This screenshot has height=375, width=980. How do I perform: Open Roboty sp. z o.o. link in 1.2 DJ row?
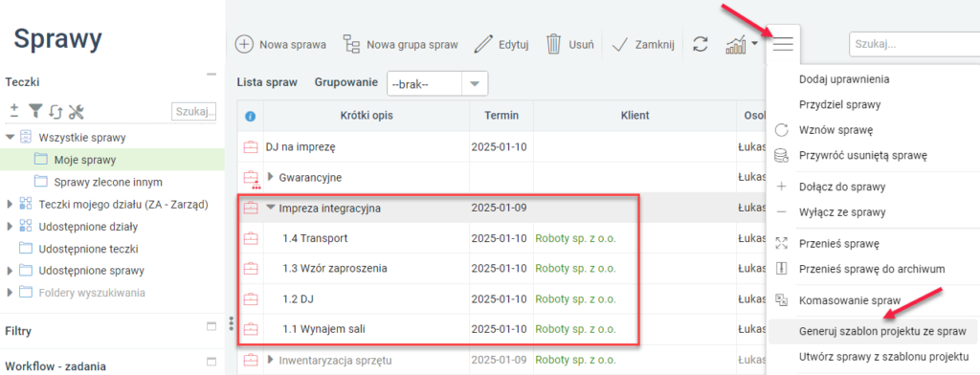coord(575,299)
